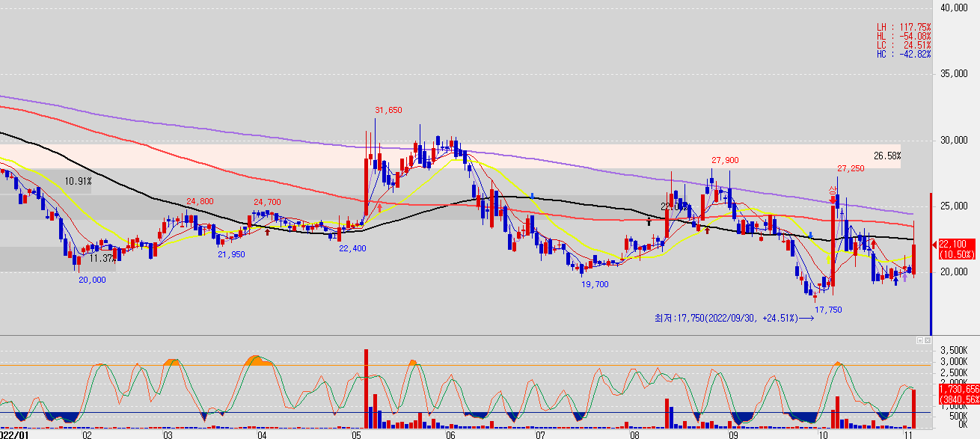Click the 02 month label on the time axis
This screenshot has height=439, width=980.
coord(87,434)
